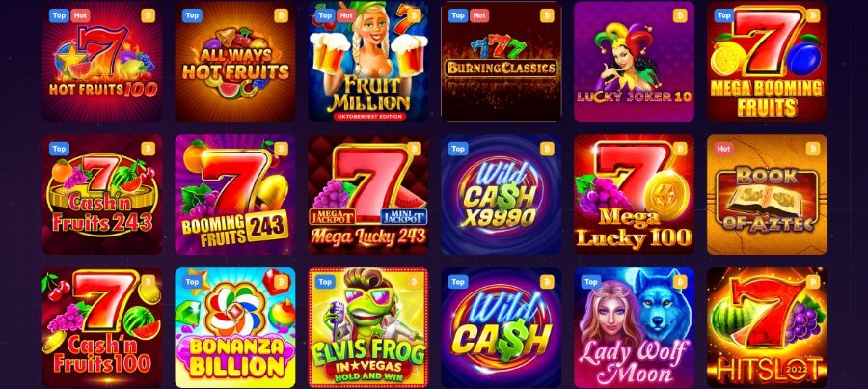The width and height of the screenshot is (868, 389).
Task: Click Bitcoin icon on Hitslot 2022 tile
Action: (812, 282)
